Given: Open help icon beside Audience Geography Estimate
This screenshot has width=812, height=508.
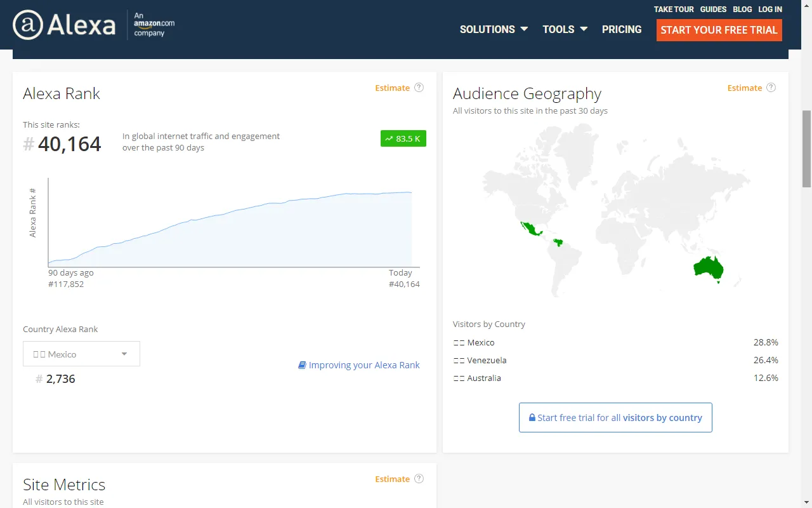Looking at the screenshot, I should coord(771,88).
